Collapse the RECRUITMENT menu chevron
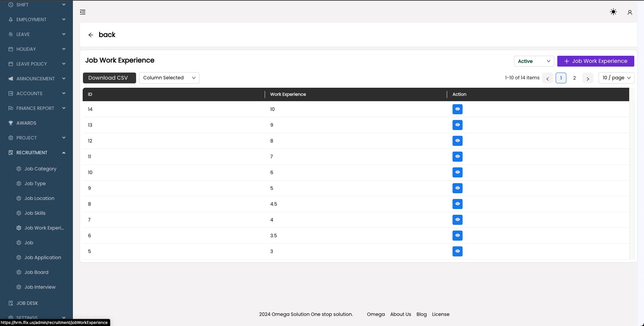This screenshot has width=644, height=326. tap(64, 153)
